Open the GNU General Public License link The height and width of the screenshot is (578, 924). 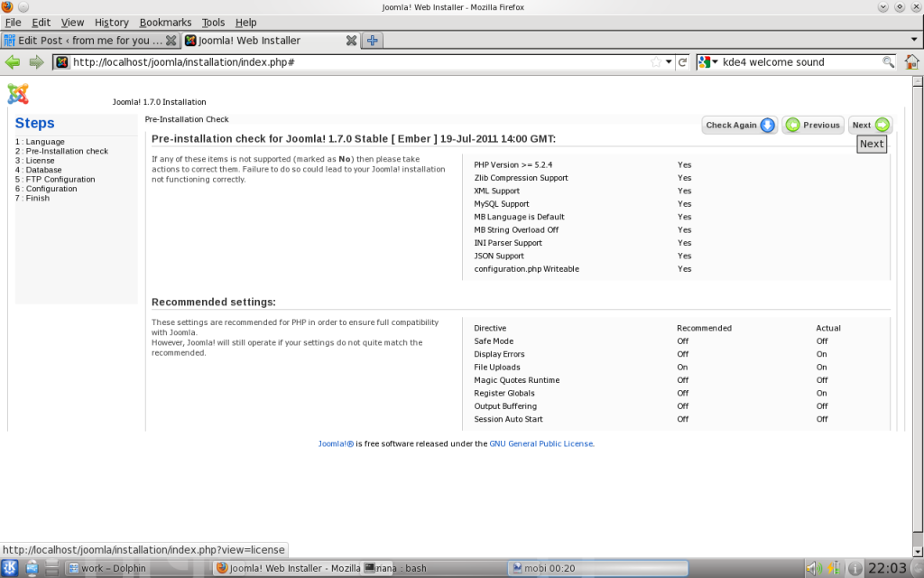[541, 443]
